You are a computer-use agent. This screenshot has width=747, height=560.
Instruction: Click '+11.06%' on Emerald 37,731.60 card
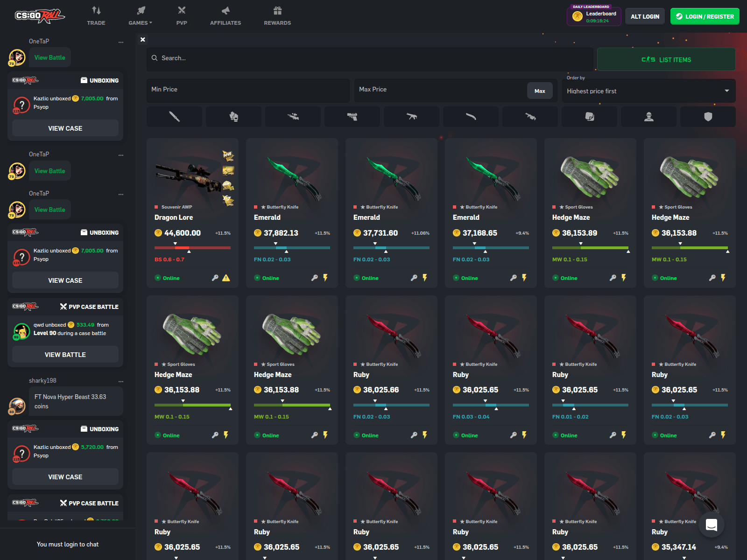[x=420, y=233]
